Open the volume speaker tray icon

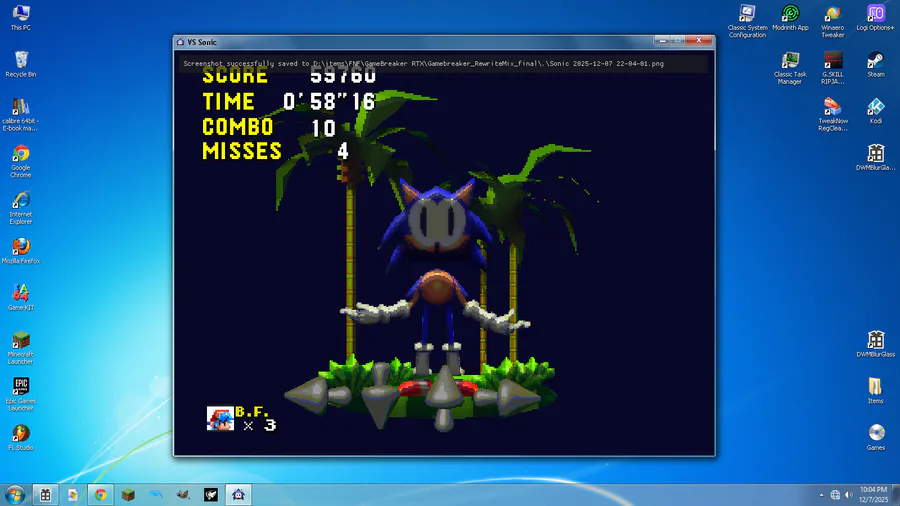849,495
